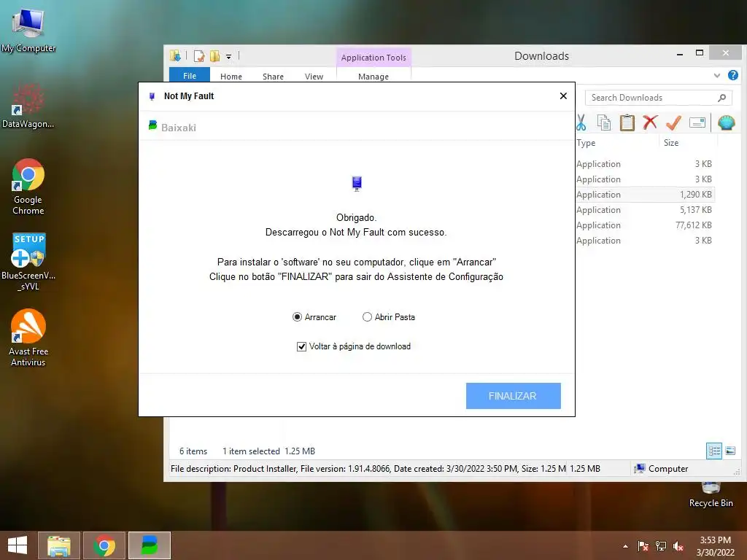Viewport: 747px width, 560px height.
Task: Open the View ribbon tab
Action: point(314,76)
